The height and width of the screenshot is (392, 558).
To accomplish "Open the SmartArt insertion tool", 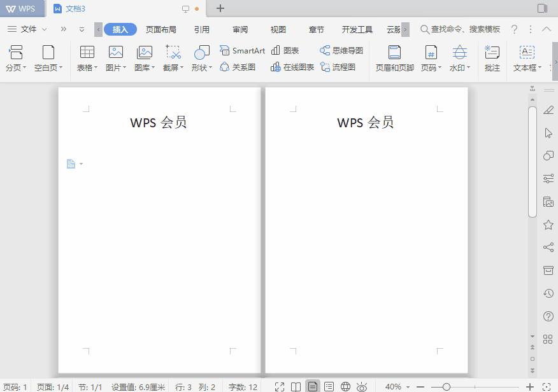I will click(242, 50).
